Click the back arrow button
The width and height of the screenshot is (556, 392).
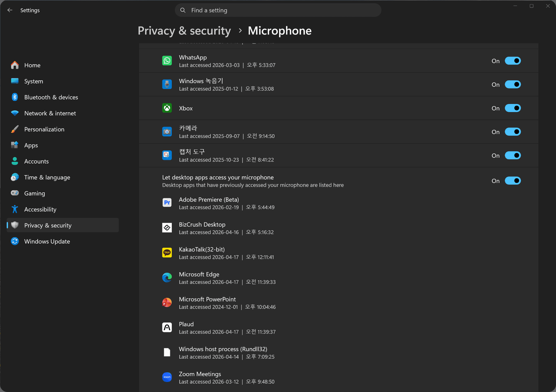click(x=10, y=10)
